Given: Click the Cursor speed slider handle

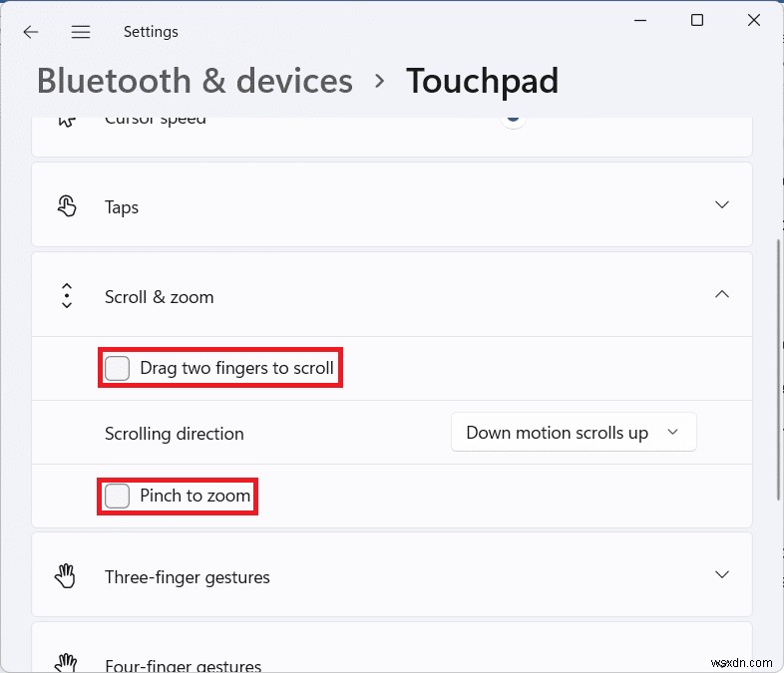Looking at the screenshot, I should point(513,119).
